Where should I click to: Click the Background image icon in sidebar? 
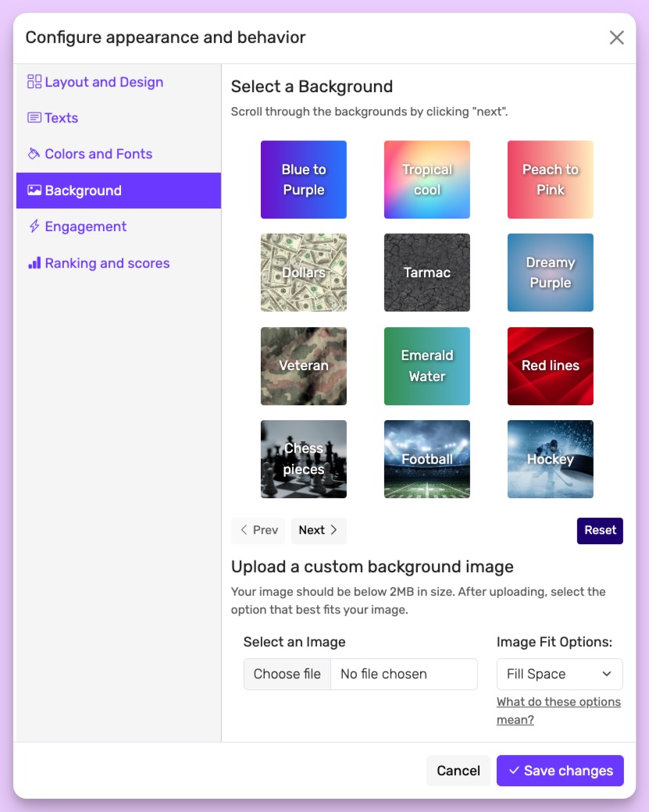pyautogui.click(x=34, y=191)
